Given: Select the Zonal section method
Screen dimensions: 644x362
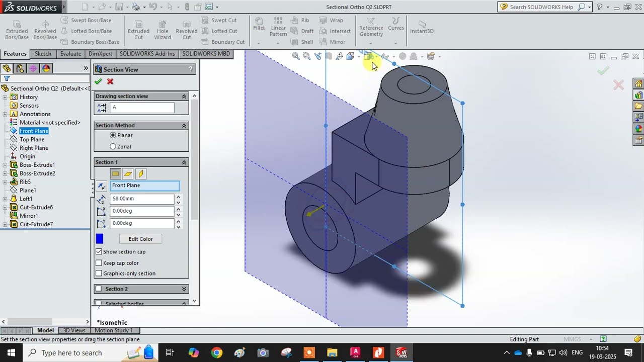Looking at the screenshot, I should [x=113, y=147].
